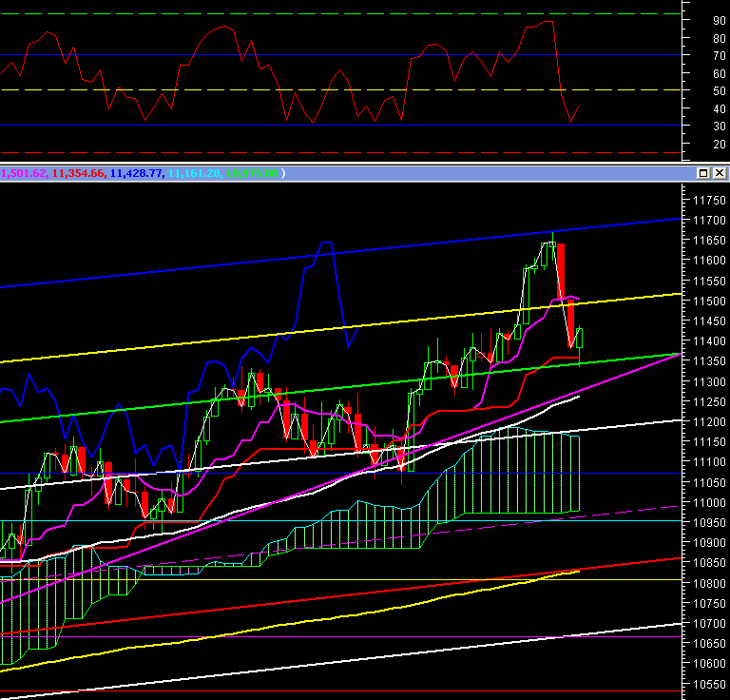Click the 10700 price axis label
This screenshot has height=700, width=730.
tap(709, 624)
